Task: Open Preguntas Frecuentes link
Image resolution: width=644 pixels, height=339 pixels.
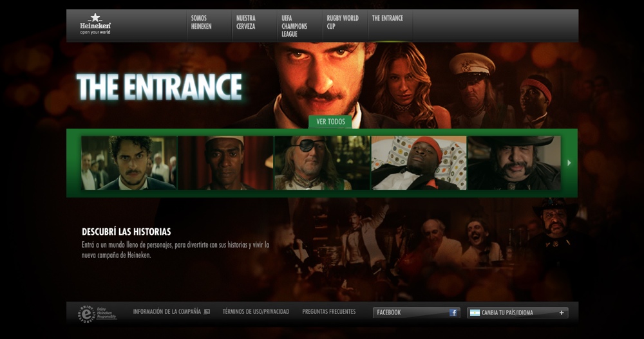Action: (329, 312)
